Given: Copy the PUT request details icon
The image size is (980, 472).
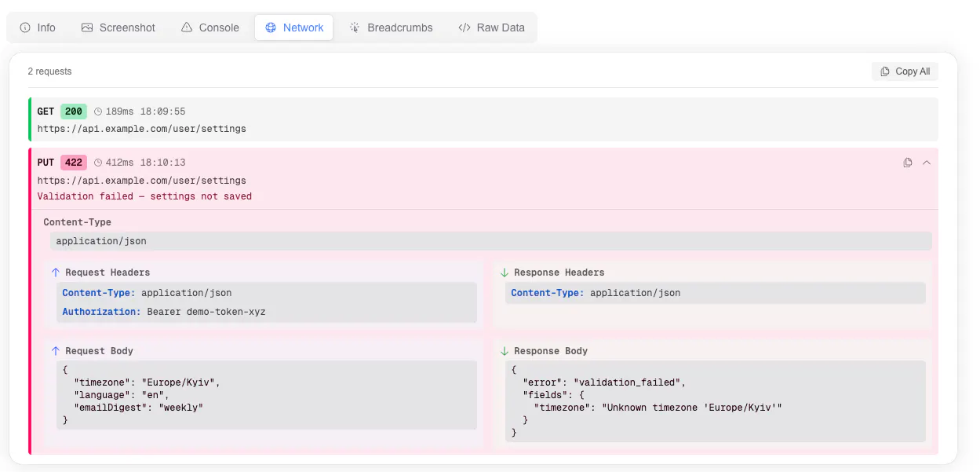Looking at the screenshot, I should [908, 163].
